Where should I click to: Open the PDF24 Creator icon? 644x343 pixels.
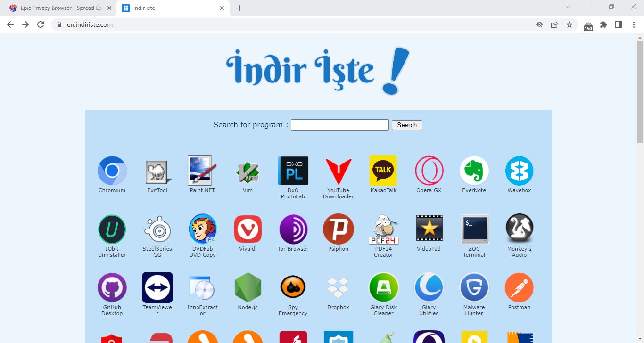384,229
